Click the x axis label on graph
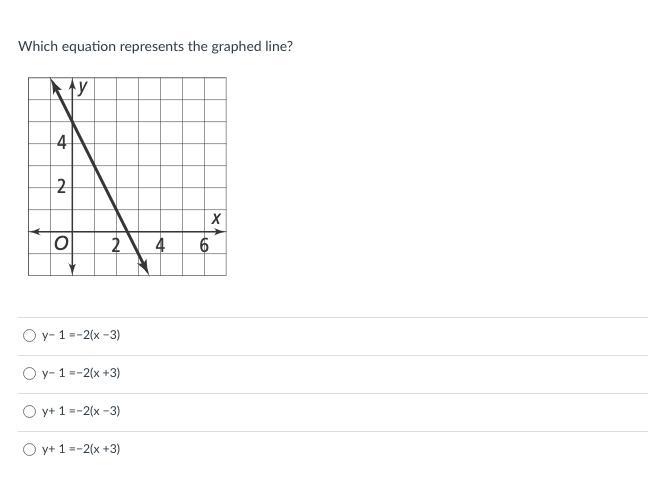Viewport: 660px width, 487px height. pos(215,218)
